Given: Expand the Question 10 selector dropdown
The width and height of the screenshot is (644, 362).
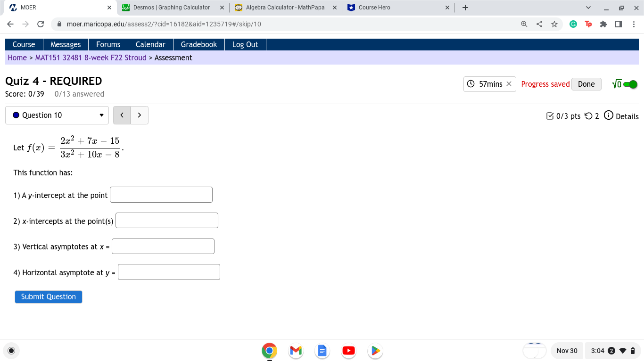Looking at the screenshot, I should 57,115.
